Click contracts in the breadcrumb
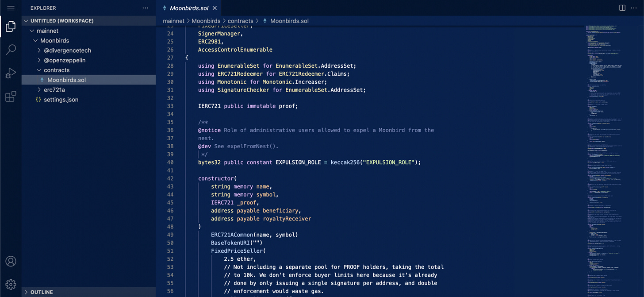This screenshot has width=644, height=297. pos(241,21)
